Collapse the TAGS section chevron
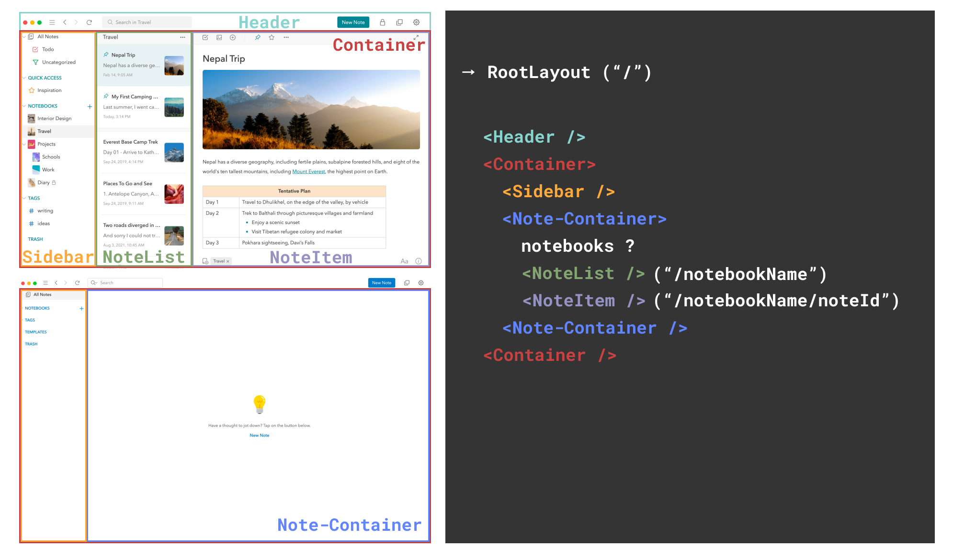953x560 pixels. 24,198
